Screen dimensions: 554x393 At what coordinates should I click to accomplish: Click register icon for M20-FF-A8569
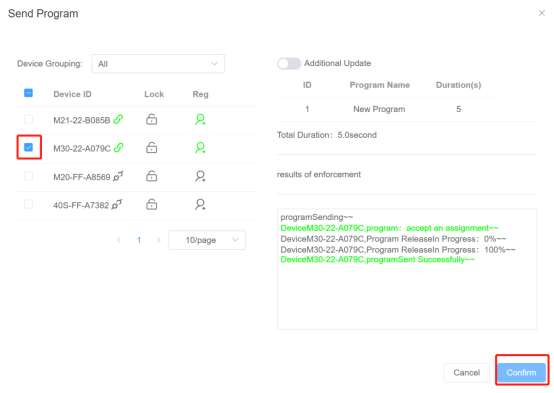(200, 176)
